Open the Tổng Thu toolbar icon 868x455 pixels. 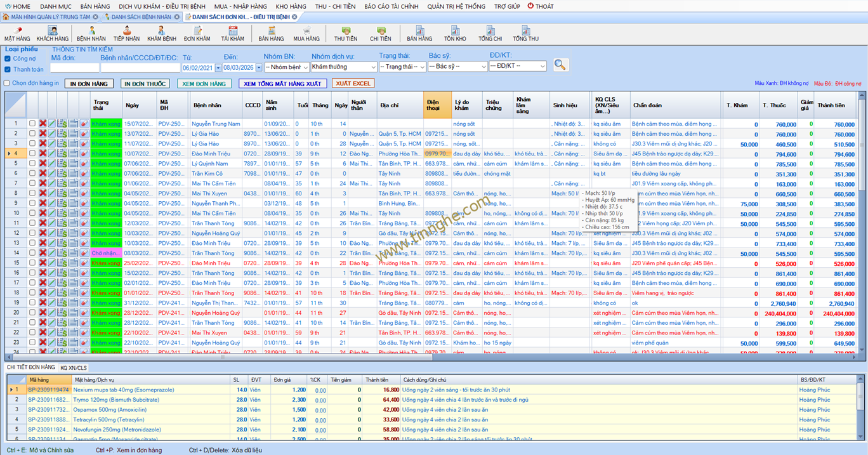click(x=525, y=34)
